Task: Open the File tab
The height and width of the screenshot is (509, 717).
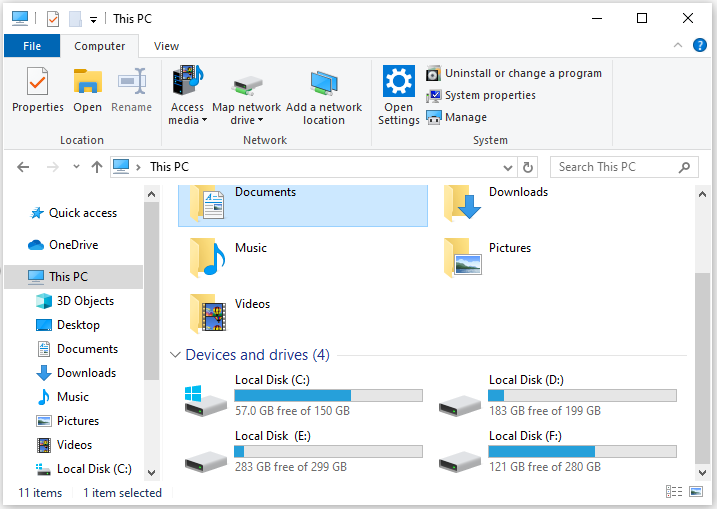Action: [x=32, y=46]
